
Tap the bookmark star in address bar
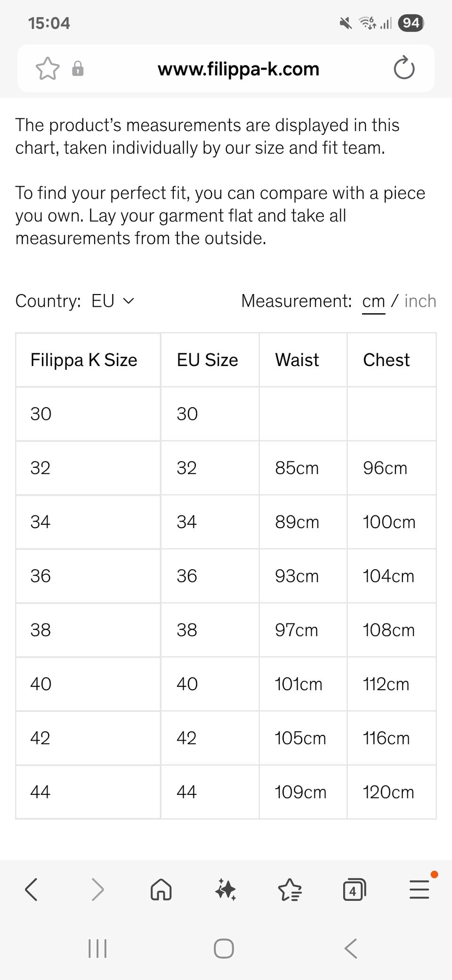point(48,69)
